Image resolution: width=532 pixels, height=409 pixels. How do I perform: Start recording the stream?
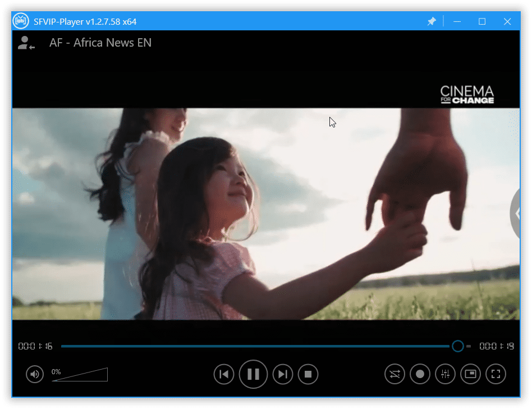420,374
